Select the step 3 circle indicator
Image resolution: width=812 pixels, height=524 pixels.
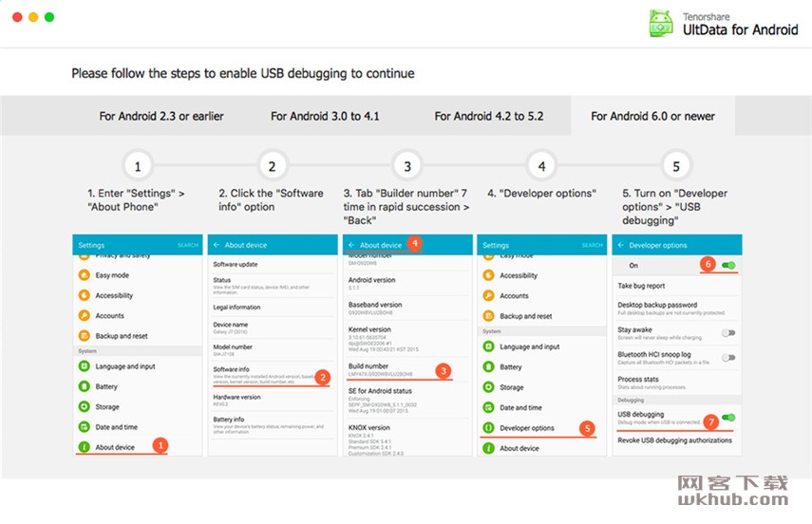407,166
